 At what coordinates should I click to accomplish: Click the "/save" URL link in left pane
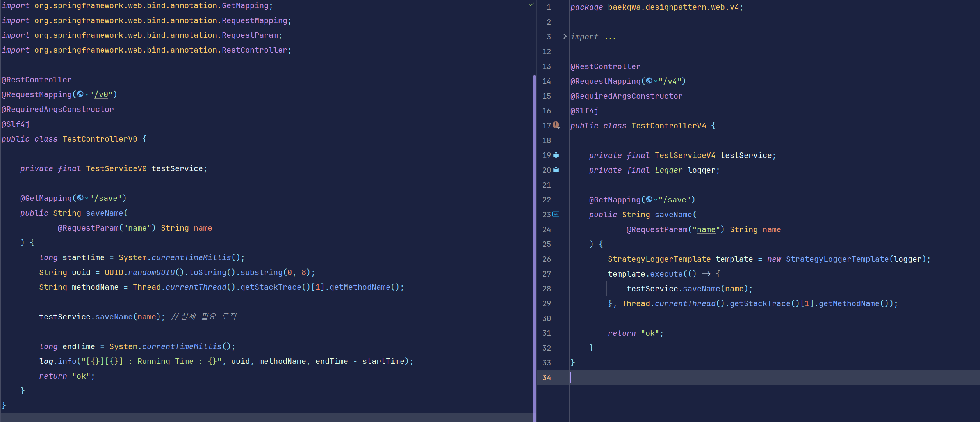[x=105, y=199]
